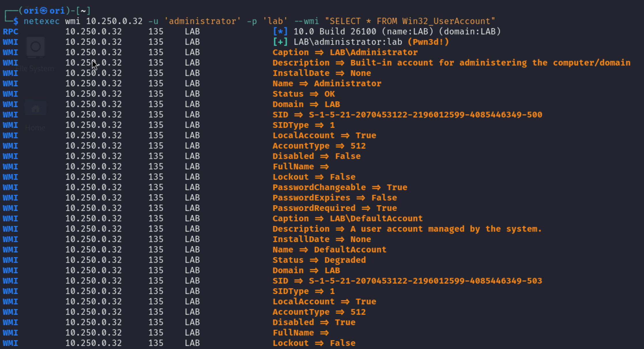Click the 'administrator' username argument
This screenshot has width=644, height=349.
coord(202,21)
